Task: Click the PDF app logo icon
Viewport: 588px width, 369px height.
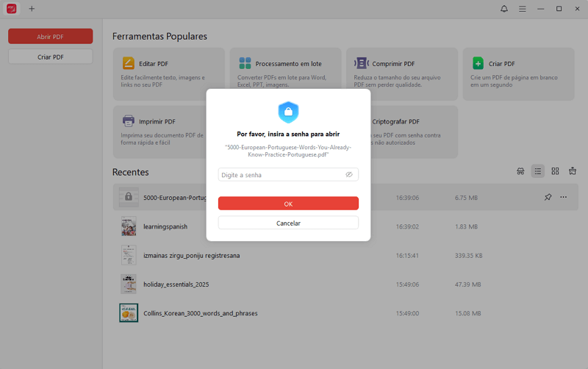Action: pyautogui.click(x=11, y=9)
